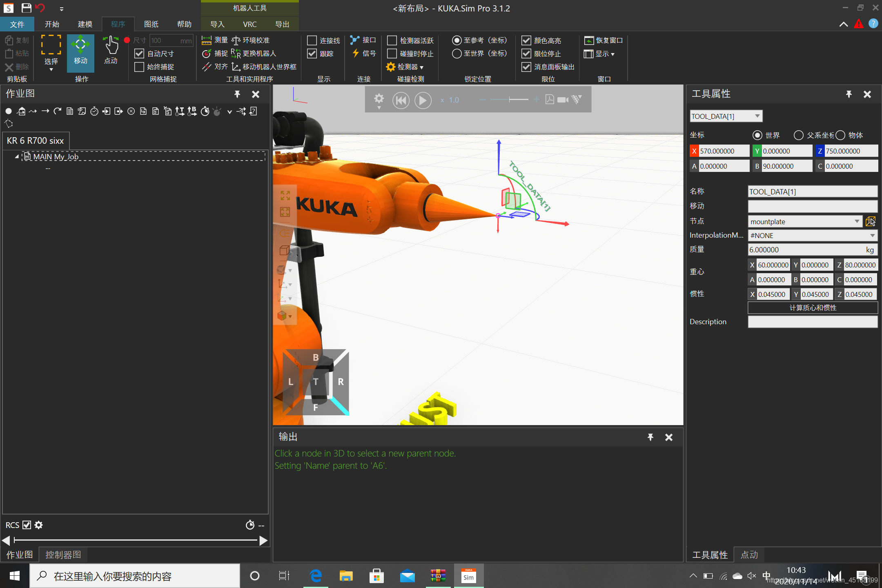The image size is (882, 588).
Task: Click the select-node icon beside mountplate
Action: pos(870,221)
